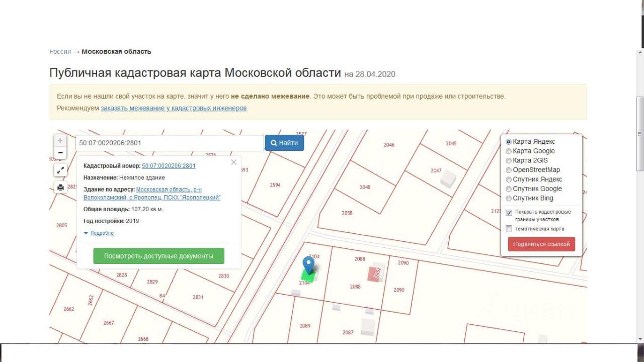
Task: Open cadastral number 50:07:0020206:2801 link
Action: click(169, 166)
